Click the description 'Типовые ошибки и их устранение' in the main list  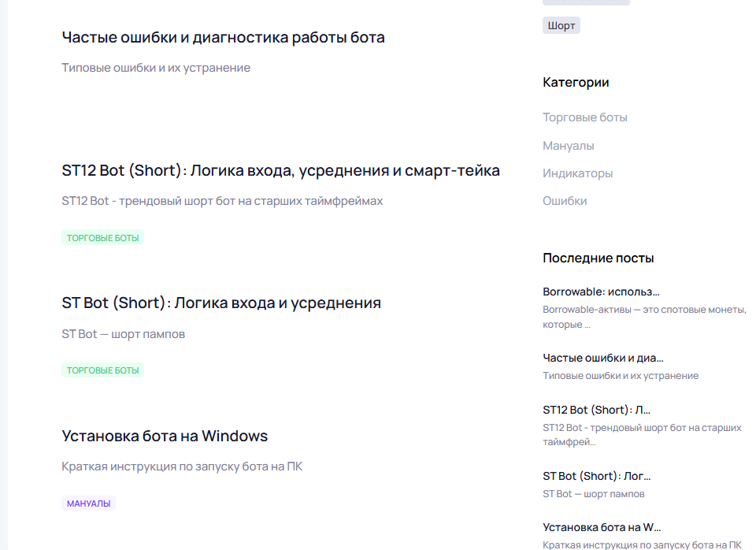coord(156,68)
